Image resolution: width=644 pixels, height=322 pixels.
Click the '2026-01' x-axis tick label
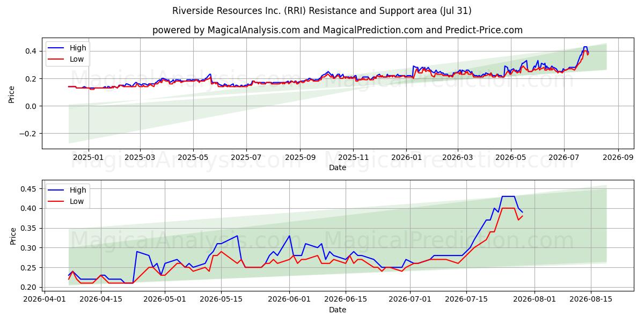pyautogui.click(x=406, y=157)
